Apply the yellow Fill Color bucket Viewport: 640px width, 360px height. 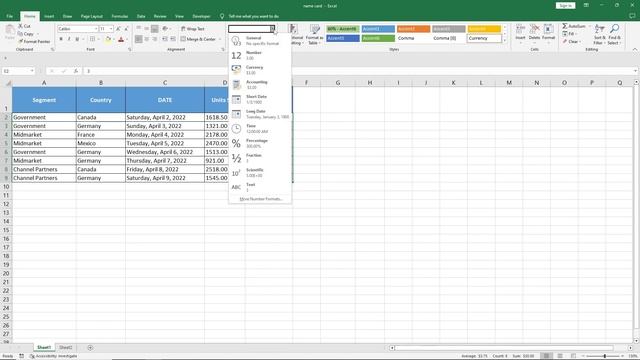(x=108, y=39)
